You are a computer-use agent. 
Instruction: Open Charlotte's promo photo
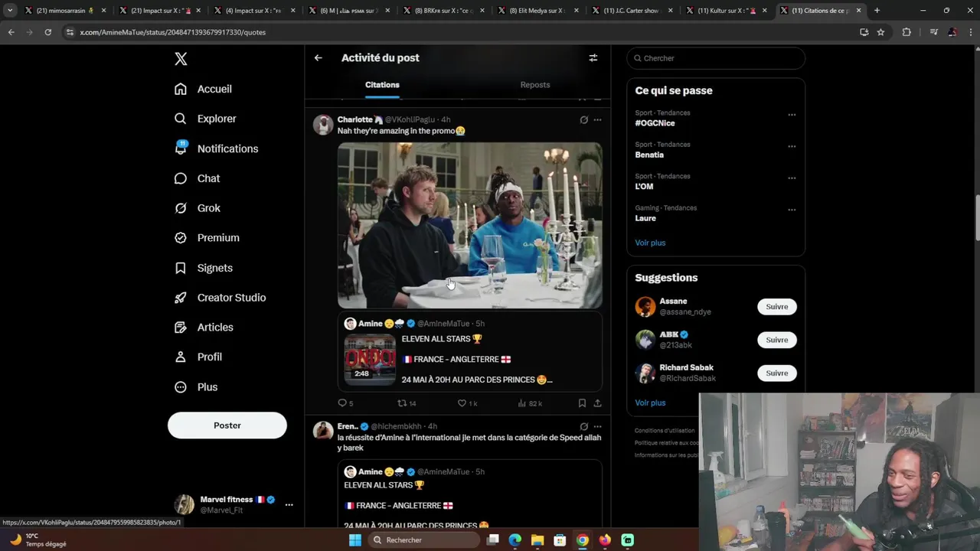point(470,225)
